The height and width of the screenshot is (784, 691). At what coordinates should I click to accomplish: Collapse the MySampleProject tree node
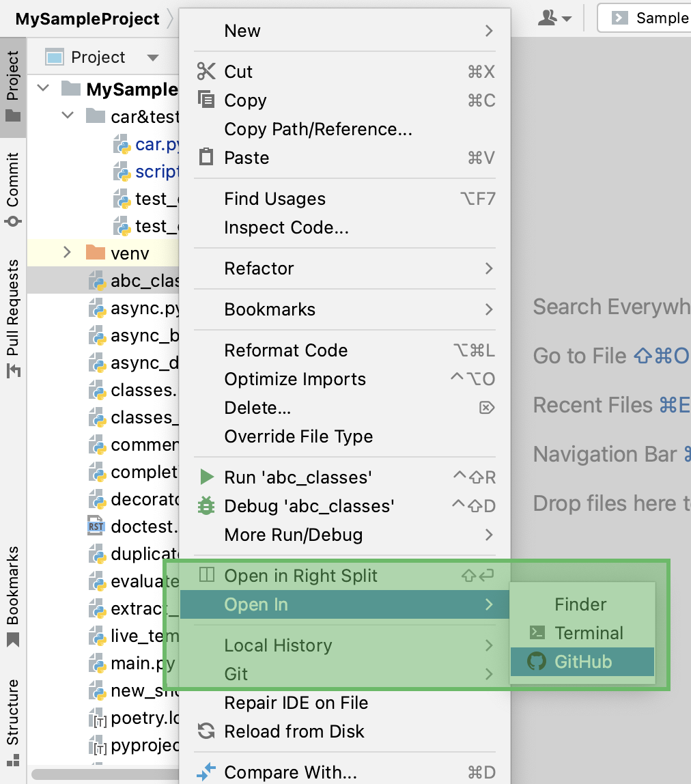pos(42,89)
